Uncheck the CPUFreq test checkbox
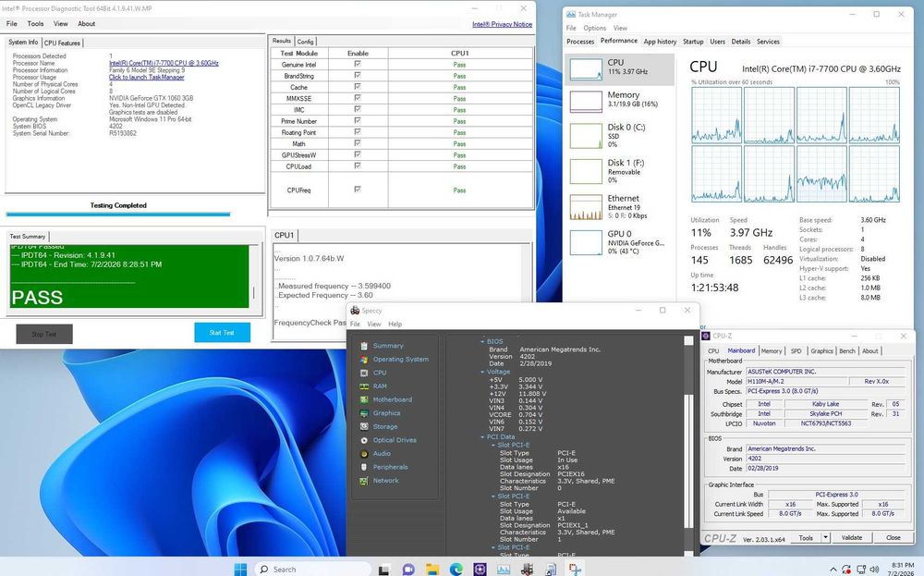The height and width of the screenshot is (576, 924). 357,190
